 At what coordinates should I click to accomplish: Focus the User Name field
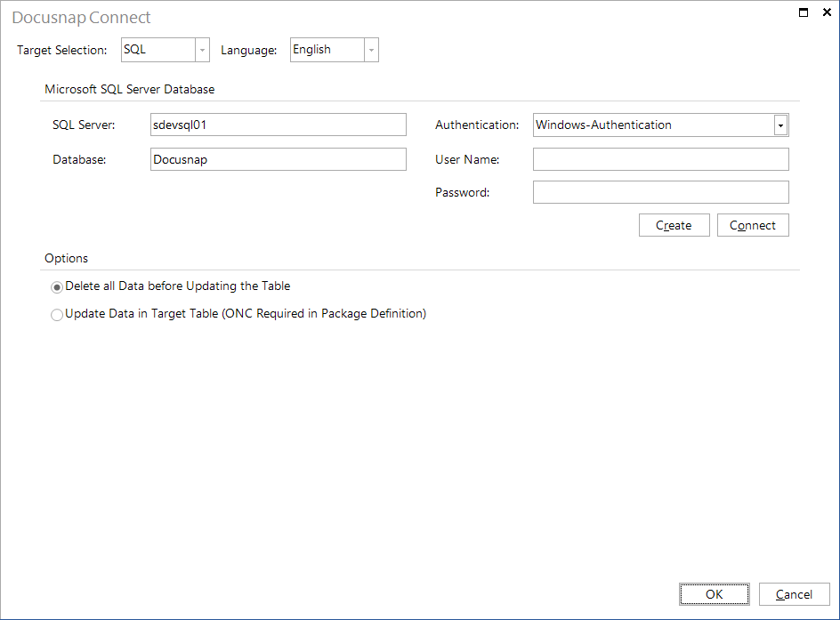click(660, 159)
